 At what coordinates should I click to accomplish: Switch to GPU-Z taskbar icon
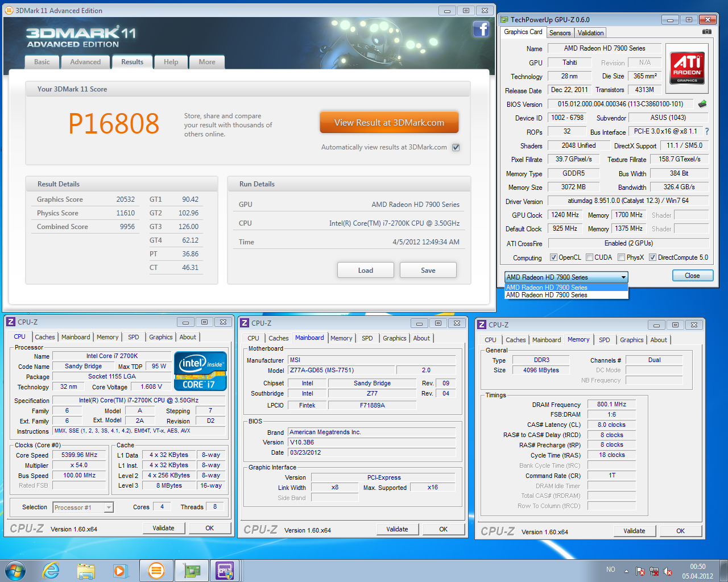[x=191, y=570]
